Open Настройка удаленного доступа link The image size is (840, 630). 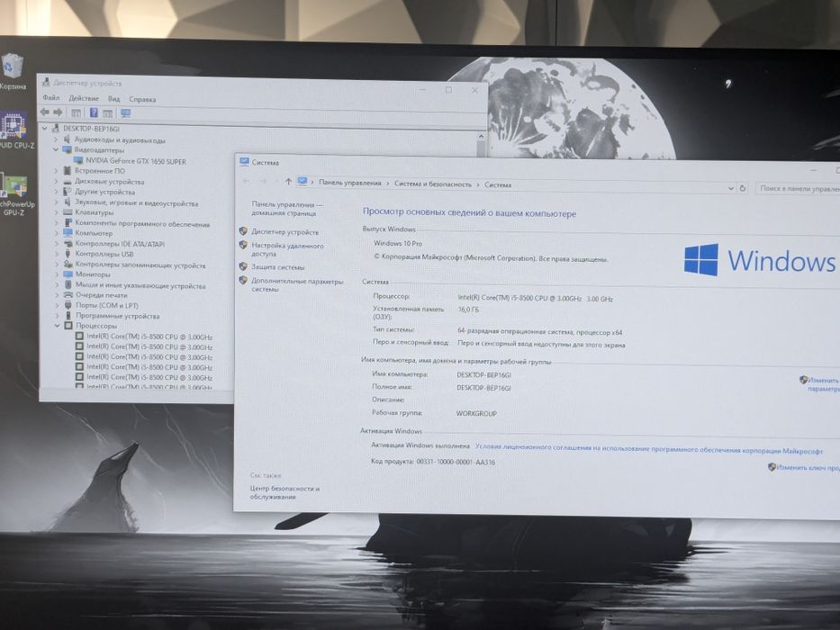[x=288, y=249]
